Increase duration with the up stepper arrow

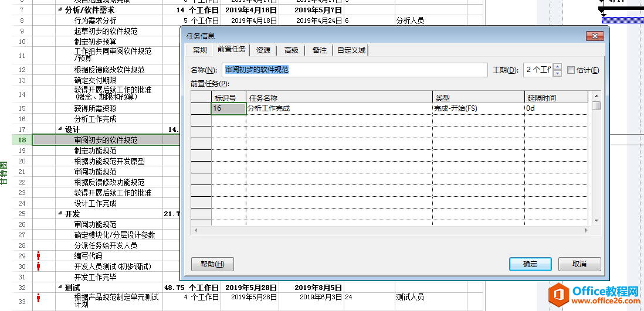[x=557, y=67]
